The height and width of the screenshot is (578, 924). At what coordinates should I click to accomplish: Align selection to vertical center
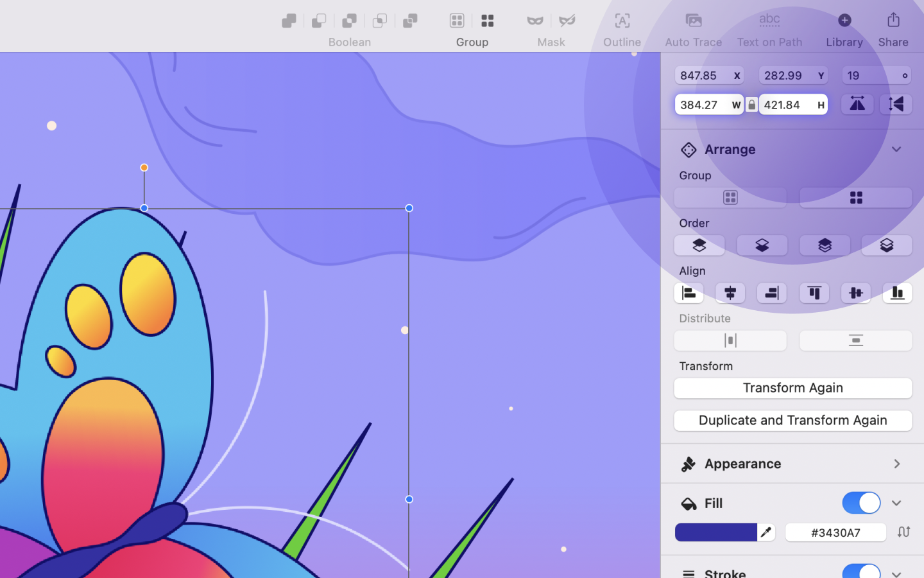(x=856, y=293)
